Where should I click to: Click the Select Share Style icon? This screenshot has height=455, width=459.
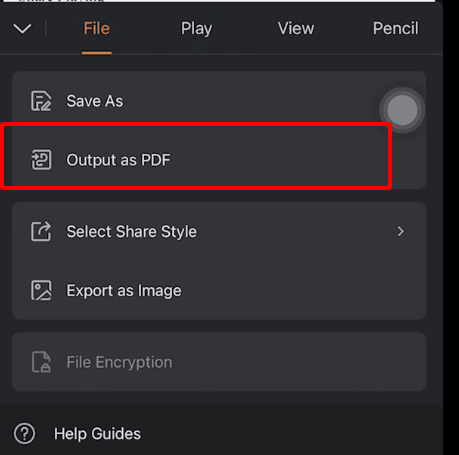41,231
